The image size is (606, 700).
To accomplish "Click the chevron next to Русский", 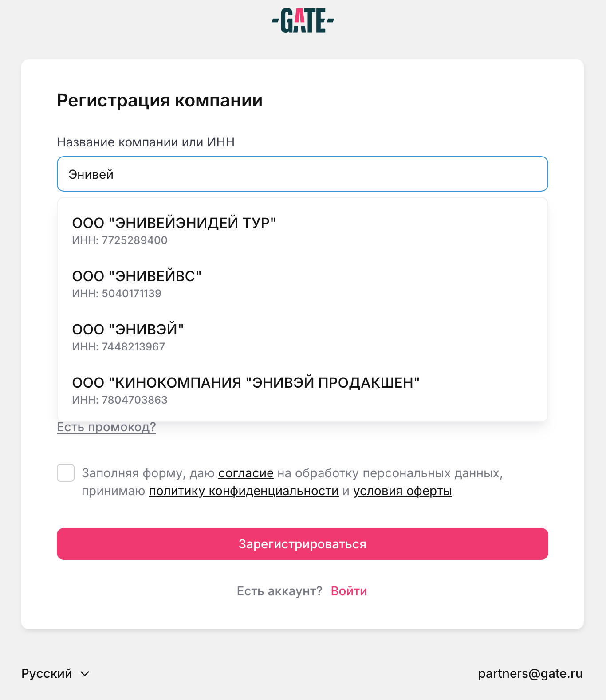I will tap(85, 674).
